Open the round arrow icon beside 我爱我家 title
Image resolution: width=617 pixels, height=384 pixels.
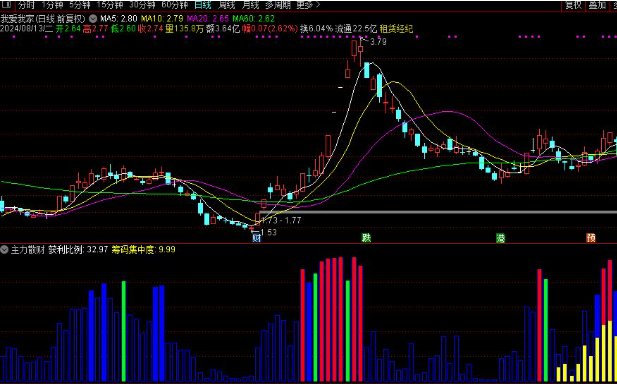93,18
